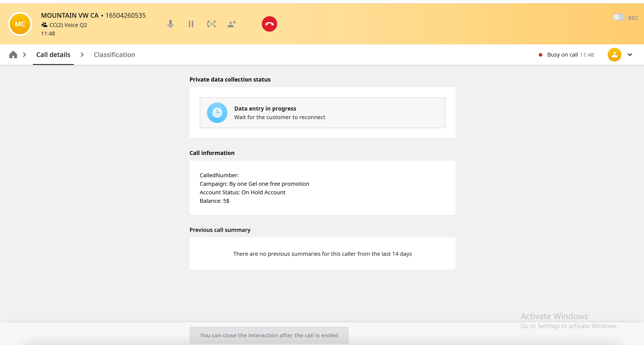Click the Campaign promotion line
Viewport: 644px width, 345px height.
point(254,184)
